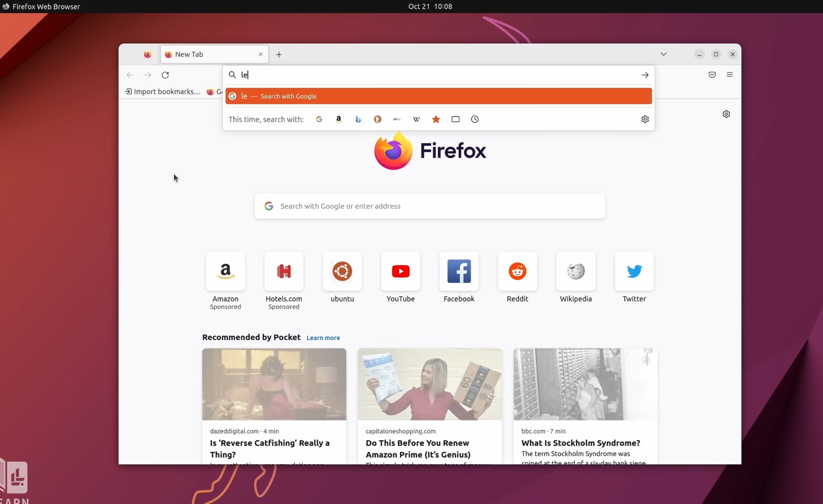This screenshot has width=823, height=504.
Task: Search this time with Wikipedia icon
Action: click(417, 119)
